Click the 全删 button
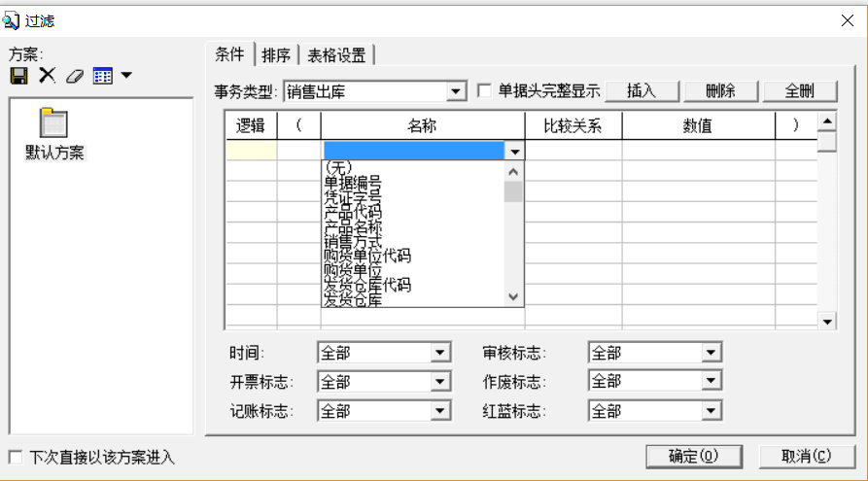 (x=799, y=91)
